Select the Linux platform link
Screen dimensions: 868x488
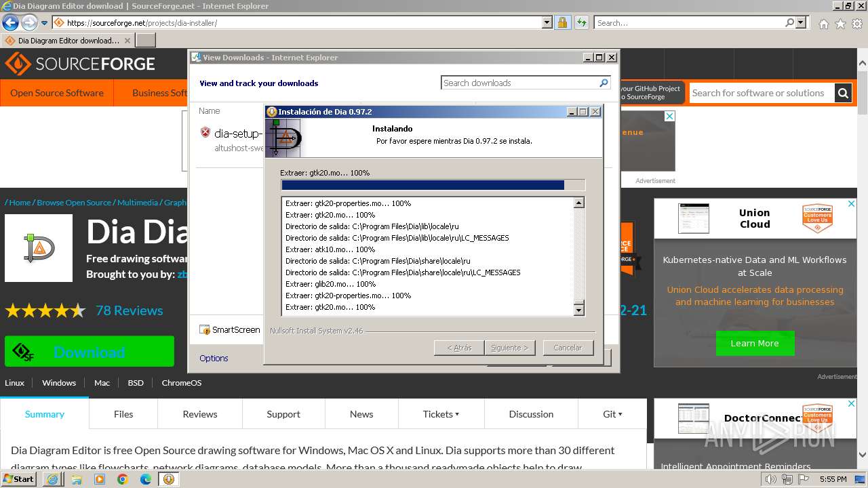pyautogui.click(x=14, y=383)
